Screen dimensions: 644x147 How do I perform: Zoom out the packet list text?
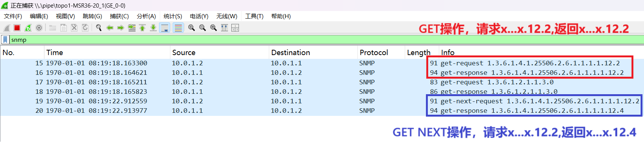pyautogui.click(x=203, y=28)
